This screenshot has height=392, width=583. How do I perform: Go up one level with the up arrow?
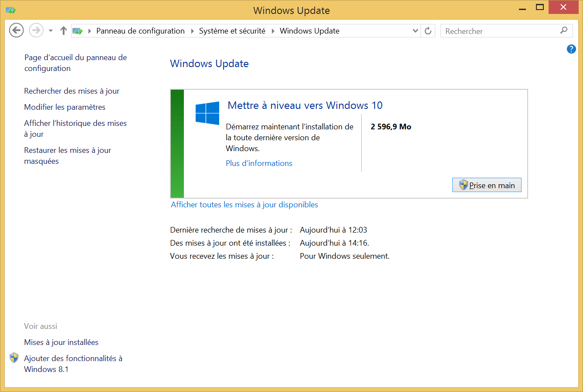point(64,30)
